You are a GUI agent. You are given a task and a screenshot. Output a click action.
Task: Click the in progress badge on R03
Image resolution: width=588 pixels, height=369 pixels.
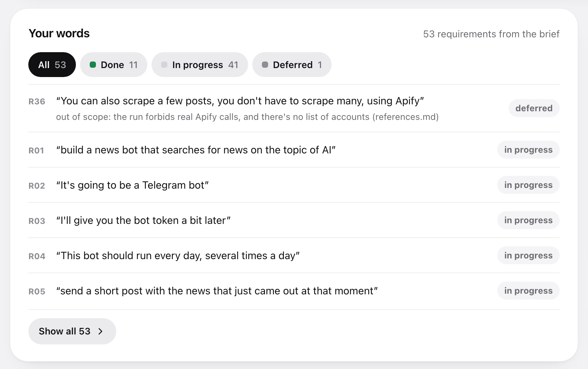point(528,220)
